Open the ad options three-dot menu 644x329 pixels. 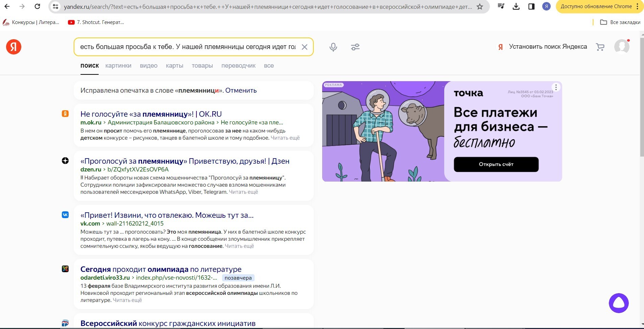556,87
